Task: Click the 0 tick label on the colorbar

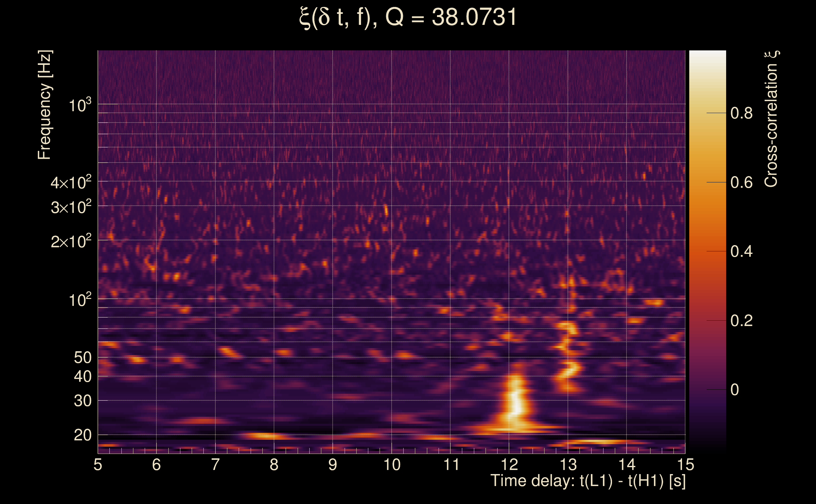Action: (735, 390)
